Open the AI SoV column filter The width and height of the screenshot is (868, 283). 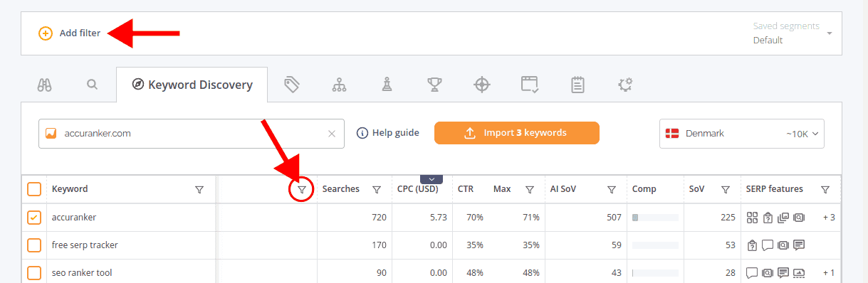coord(612,190)
